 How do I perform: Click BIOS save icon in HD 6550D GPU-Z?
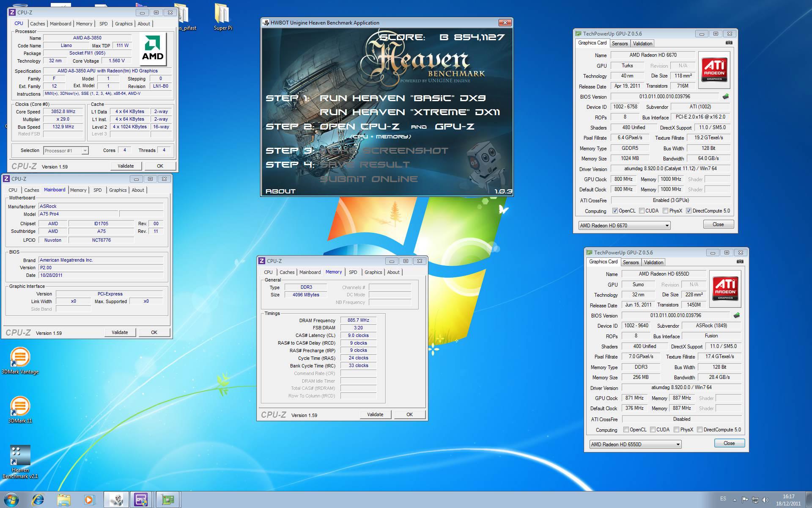click(x=737, y=315)
